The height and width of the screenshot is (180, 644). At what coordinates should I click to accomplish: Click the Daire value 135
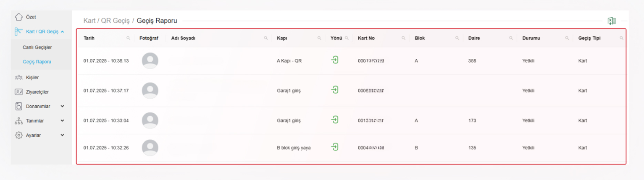tap(472, 148)
